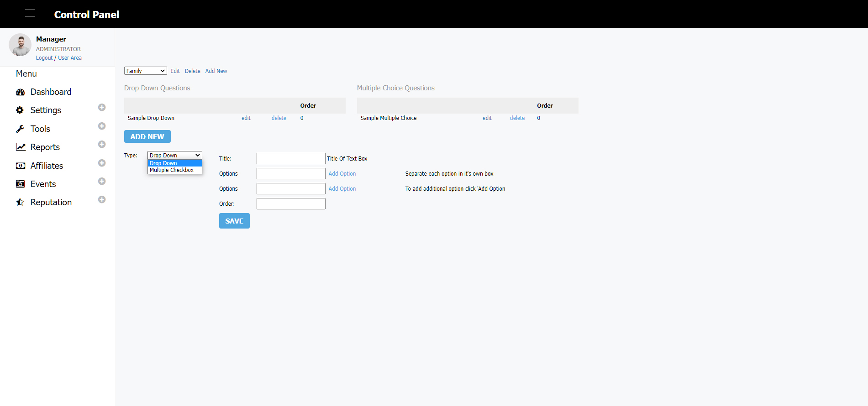Click the Affiliates money icon

click(x=20, y=166)
